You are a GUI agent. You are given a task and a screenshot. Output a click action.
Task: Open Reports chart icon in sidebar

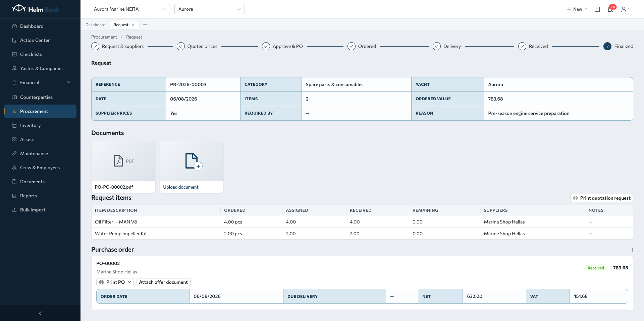coord(14,196)
